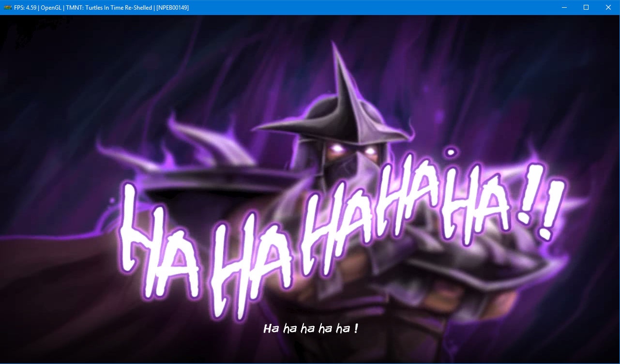Click the window title text "TMNT: Turtles In Time Re-Shelled"

pyautogui.click(x=109, y=8)
